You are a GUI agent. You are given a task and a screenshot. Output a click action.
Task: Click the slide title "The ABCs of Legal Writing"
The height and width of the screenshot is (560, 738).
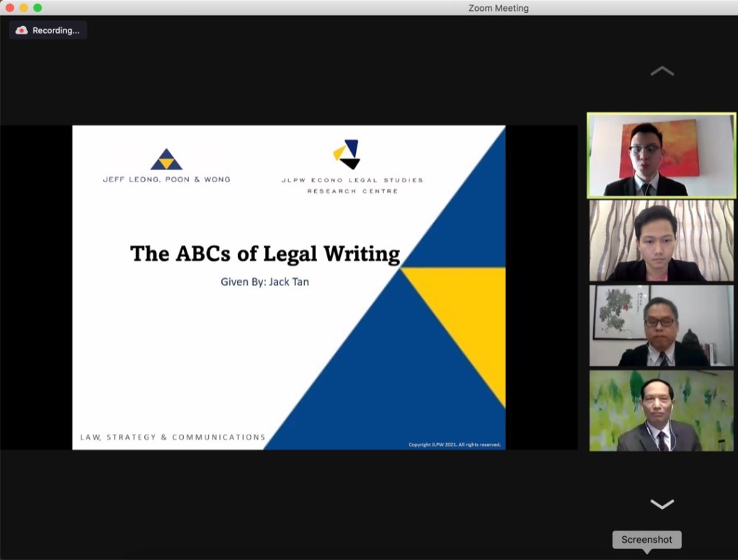(x=264, y=254)
